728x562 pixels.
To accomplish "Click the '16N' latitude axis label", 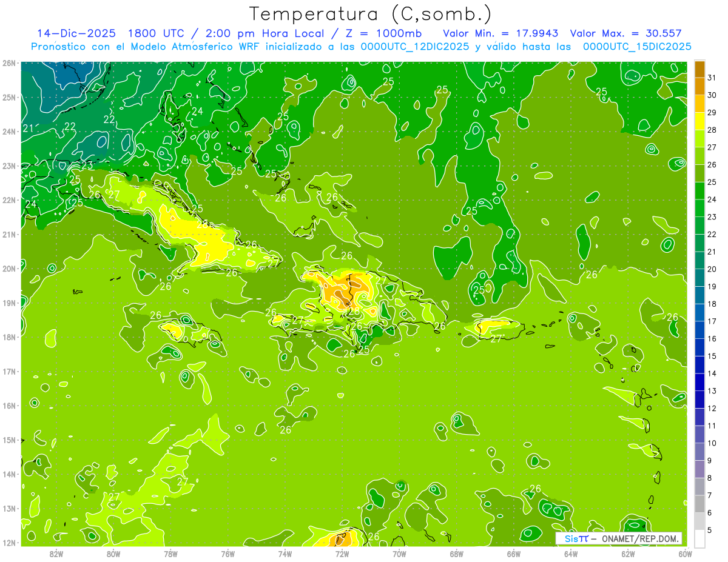I will [9, 406].
